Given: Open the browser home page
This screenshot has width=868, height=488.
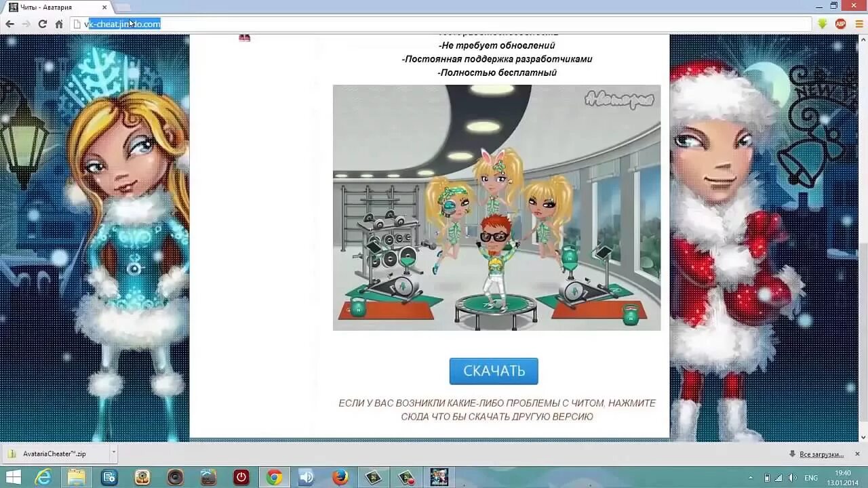Looking at the screenshot, I should (59, 24).
